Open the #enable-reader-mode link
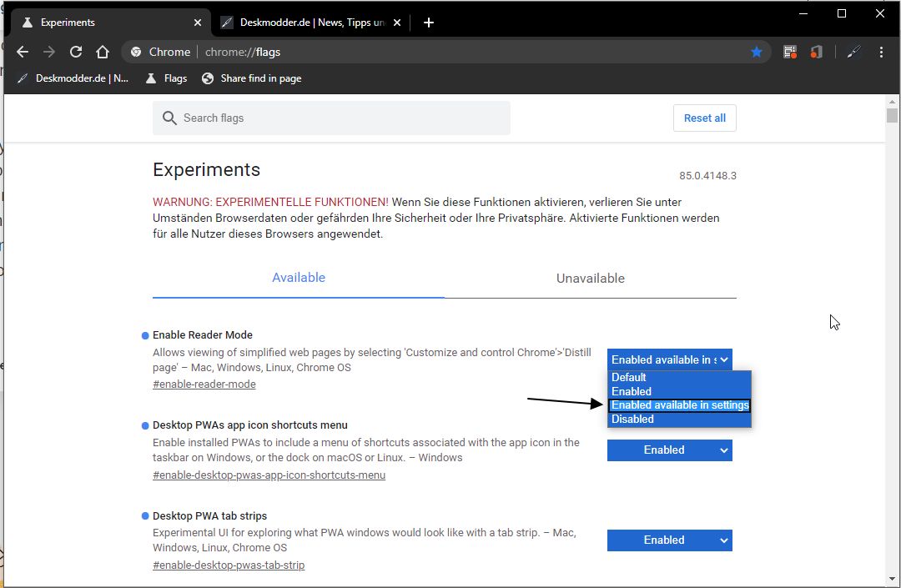This screenshot has height=588, width=901. [x=204, y=384]
